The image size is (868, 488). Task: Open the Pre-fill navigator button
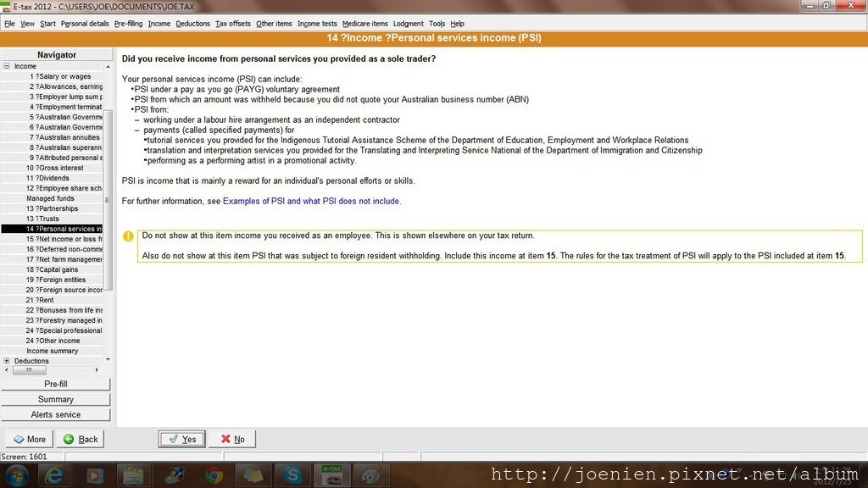click(56, 384)
